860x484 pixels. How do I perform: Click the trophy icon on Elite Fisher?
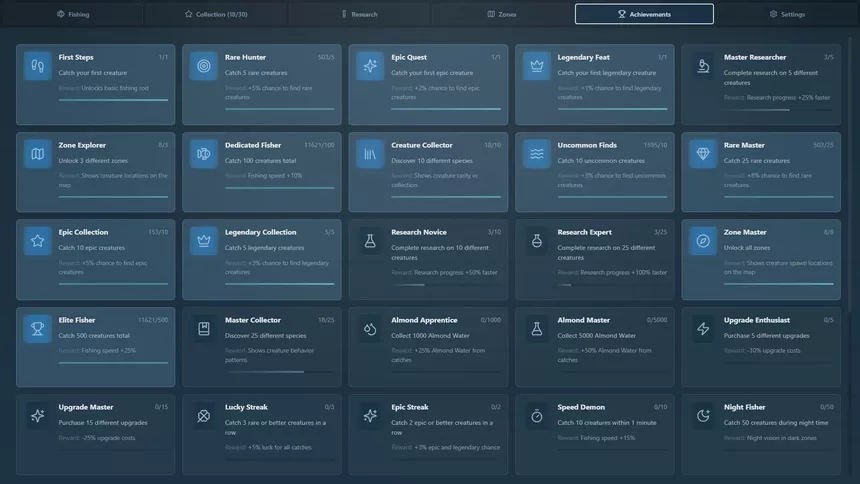(37, 329)
